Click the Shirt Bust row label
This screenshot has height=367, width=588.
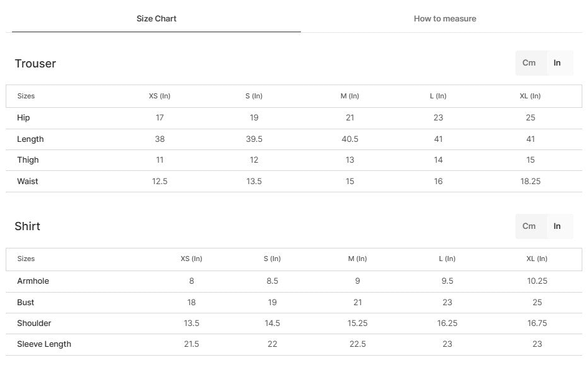(x=25, y=303)
